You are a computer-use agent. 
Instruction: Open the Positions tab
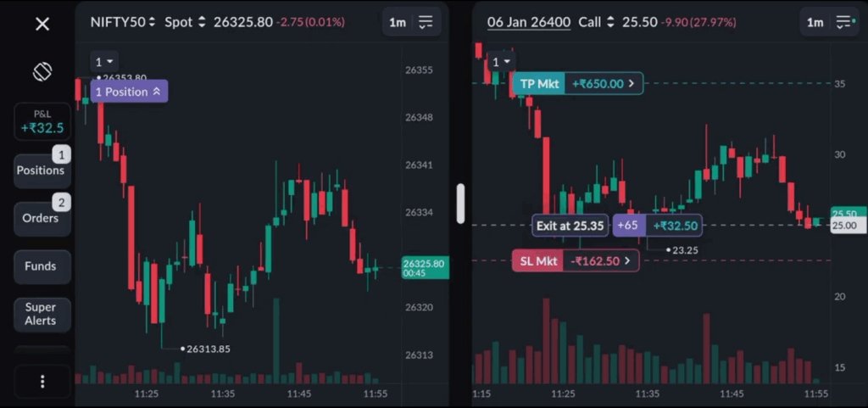coord(42,170)
